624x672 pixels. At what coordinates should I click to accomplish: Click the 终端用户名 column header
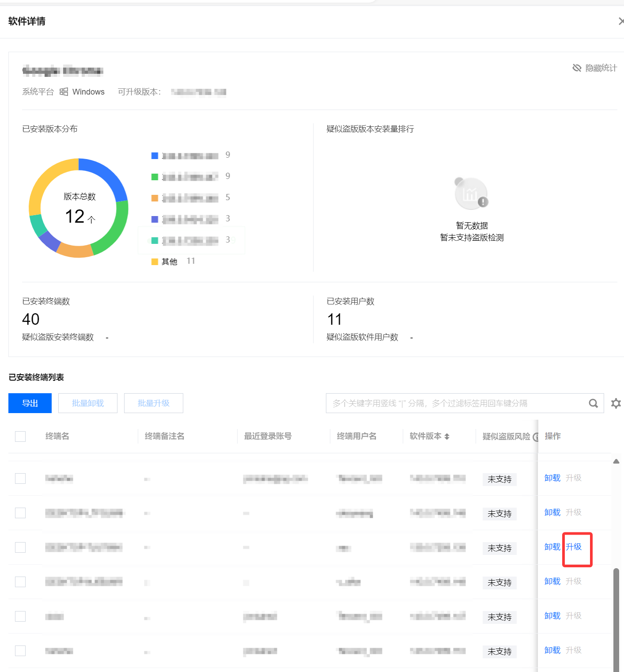[357, 436]
